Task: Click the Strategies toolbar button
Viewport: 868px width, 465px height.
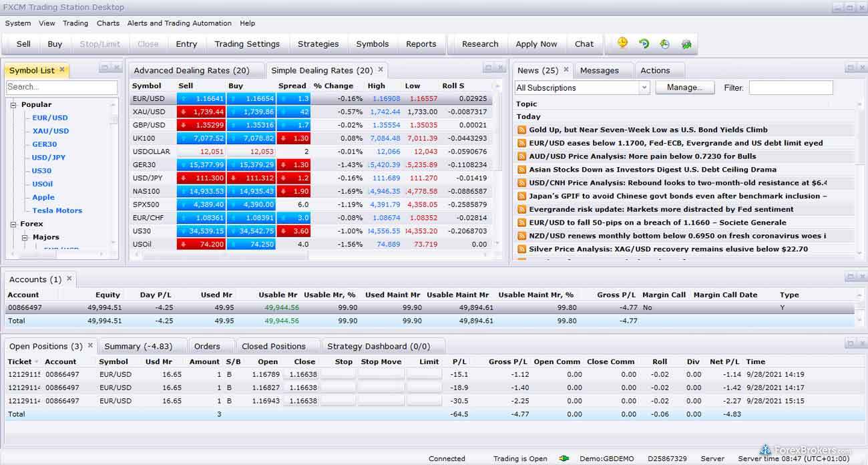Action: pos(318,44)
